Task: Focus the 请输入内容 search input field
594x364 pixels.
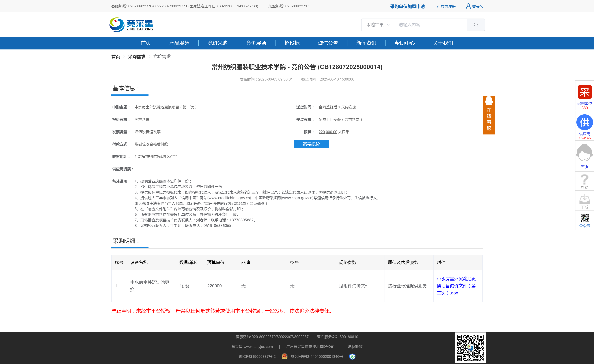Action: pyautogui.click(x=430, y=25)
